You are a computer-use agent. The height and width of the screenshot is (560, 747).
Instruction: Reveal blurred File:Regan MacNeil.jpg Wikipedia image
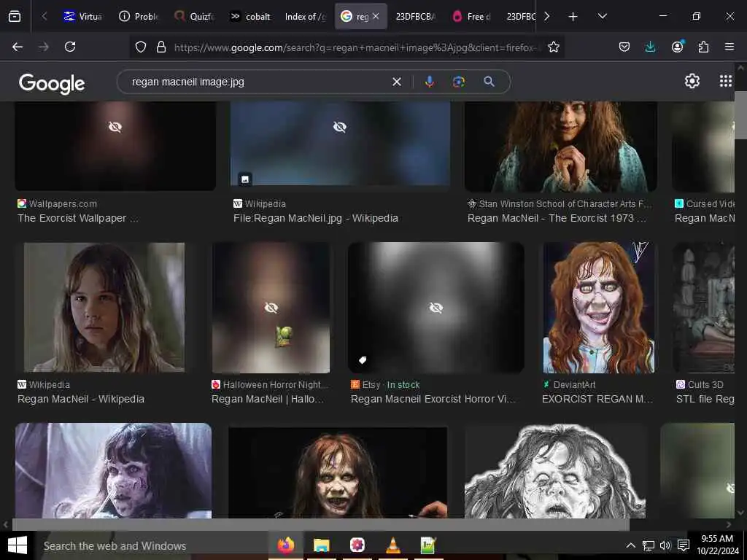pos(340,127)
